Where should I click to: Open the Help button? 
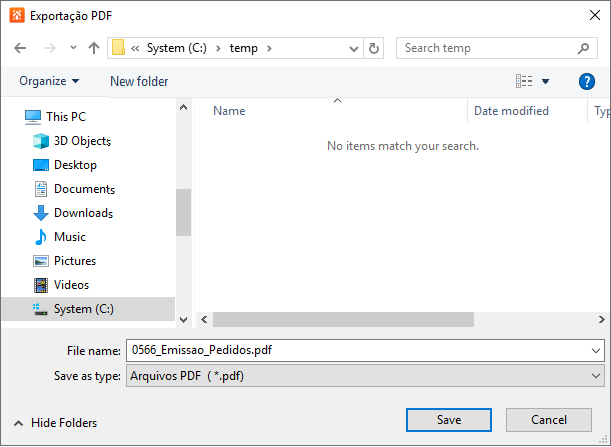click(x=587, y=81)
